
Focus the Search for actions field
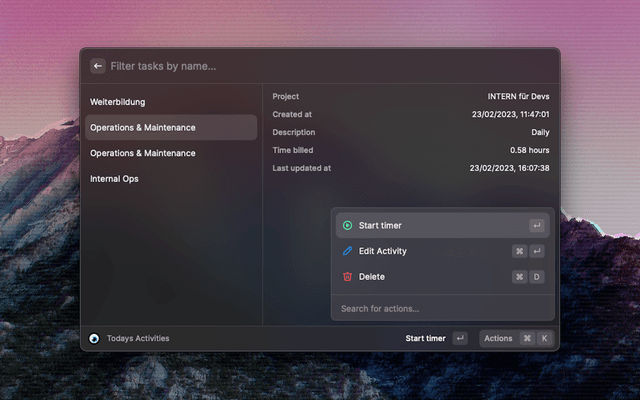click(x=440, y=308)
